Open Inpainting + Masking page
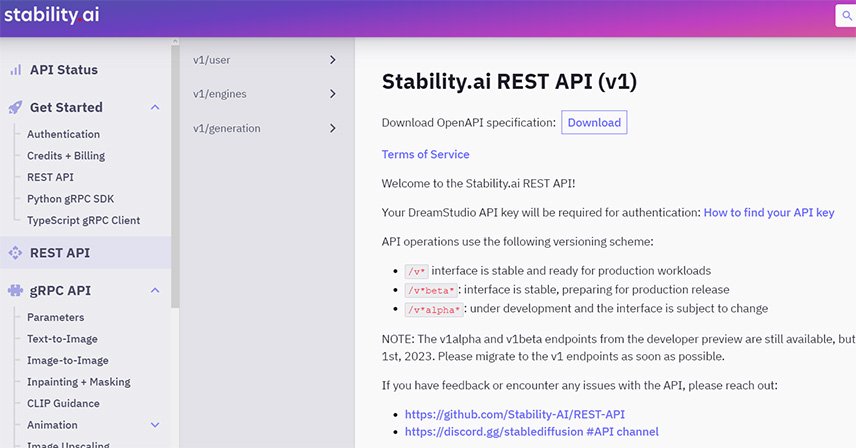This screenshot has height=448, width=856. coord(79,382)
